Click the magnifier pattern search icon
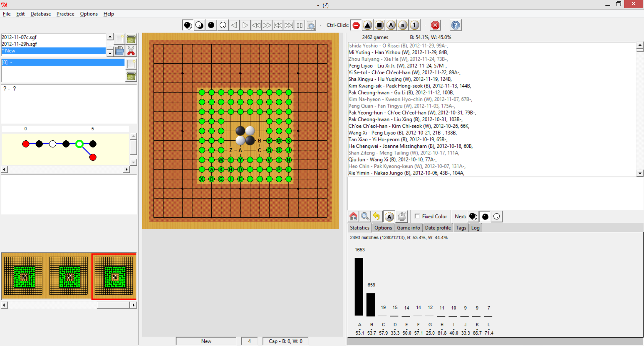The image size is (644, 346). click(365, 216)
